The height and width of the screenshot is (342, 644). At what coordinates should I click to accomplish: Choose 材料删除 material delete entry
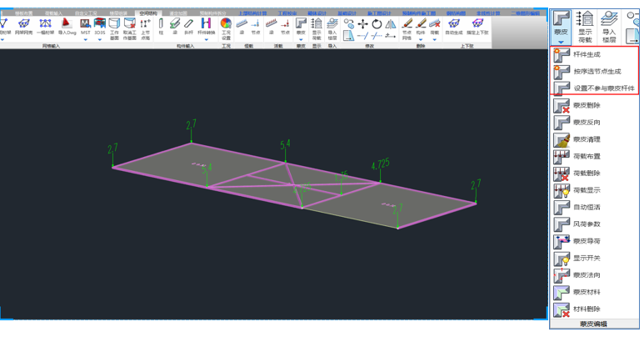point(594,309)
